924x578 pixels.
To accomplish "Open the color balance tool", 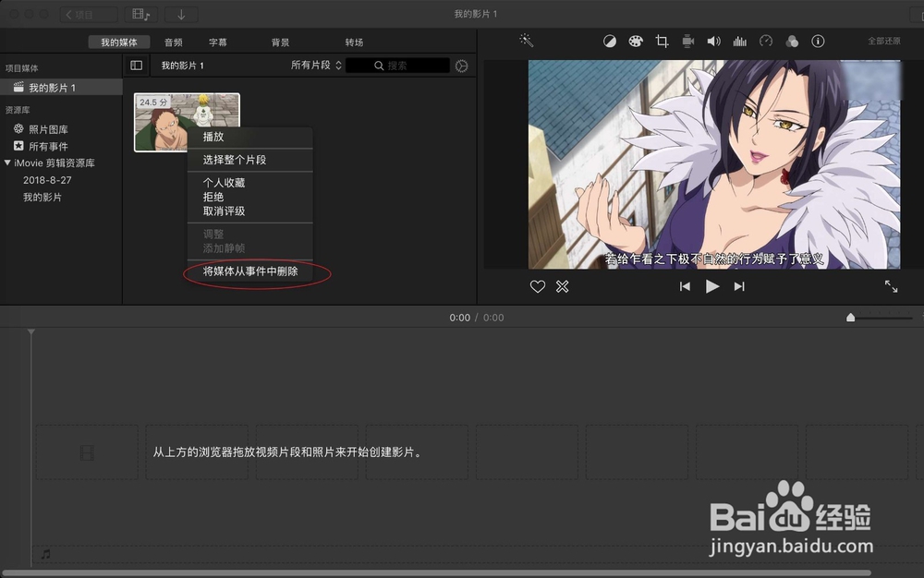I will (609, 42).
